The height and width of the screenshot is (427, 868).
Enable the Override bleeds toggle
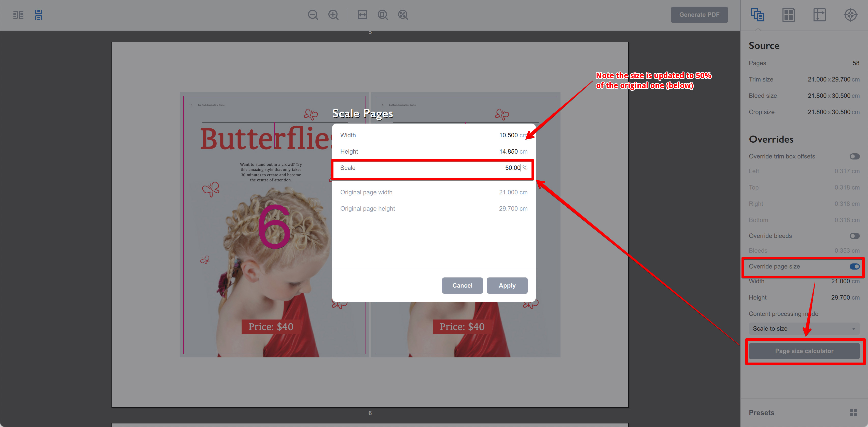[855, 236]
